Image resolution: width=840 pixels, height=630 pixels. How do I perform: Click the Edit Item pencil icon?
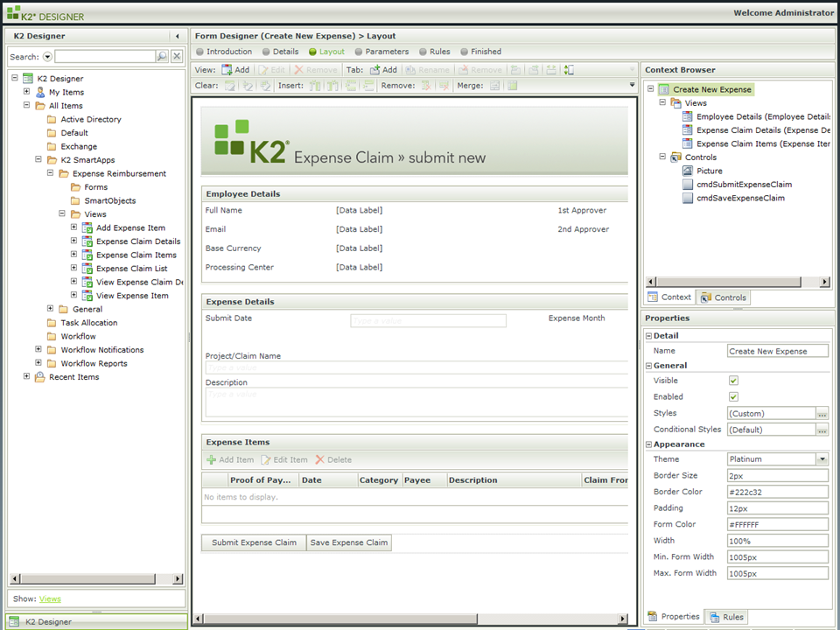point(266,459)
